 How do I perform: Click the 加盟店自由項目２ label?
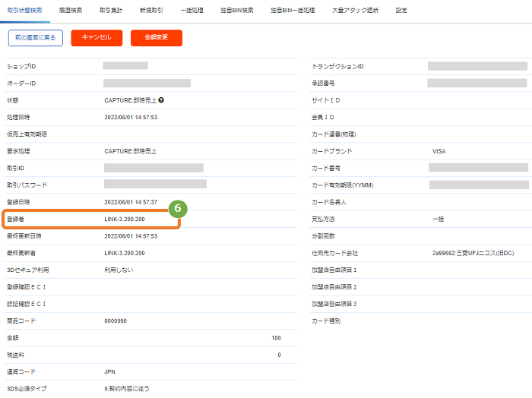pos(334,287)
